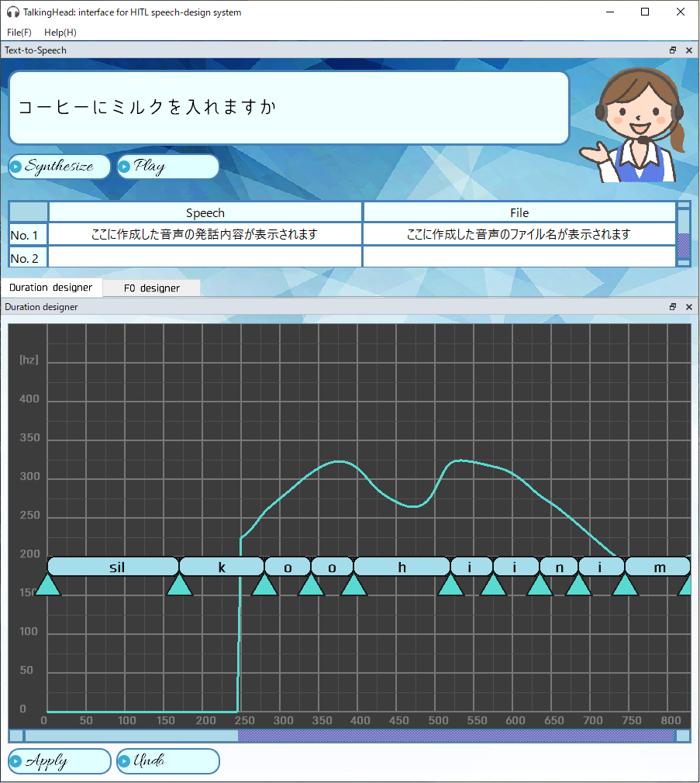Click the boundary triangle at sil start
The image size is (700, 783).
[x=48, y=586]
